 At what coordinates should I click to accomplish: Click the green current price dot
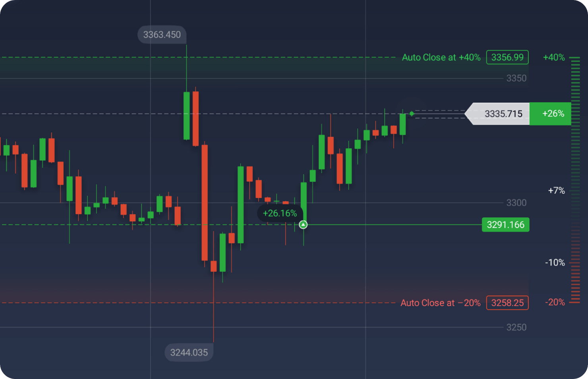[412, 114]
